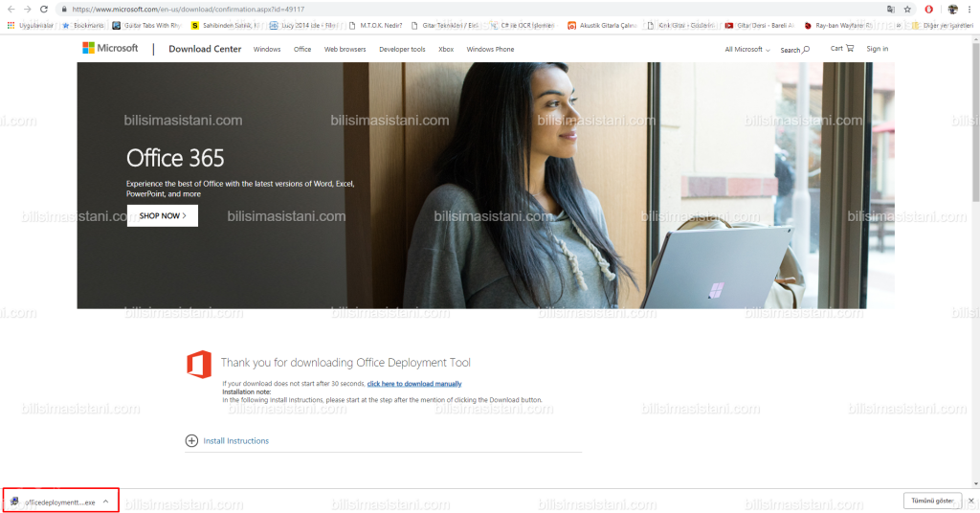
Task: Click the 'Thank you for downloading Office Deployment Tool' heading
Action: (x=345, y=363)
